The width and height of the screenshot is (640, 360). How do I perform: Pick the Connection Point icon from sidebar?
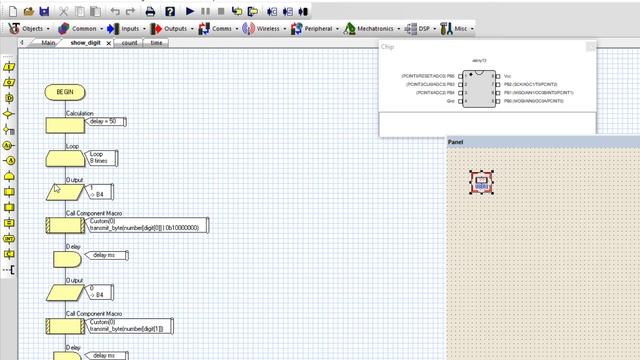[9, 145]
